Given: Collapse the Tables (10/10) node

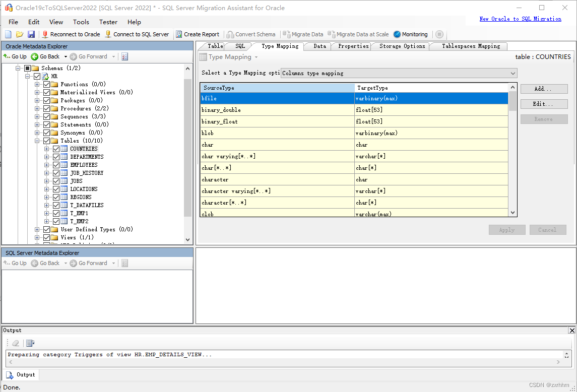Looking at the screenshot, I should (x=37, y=141).
